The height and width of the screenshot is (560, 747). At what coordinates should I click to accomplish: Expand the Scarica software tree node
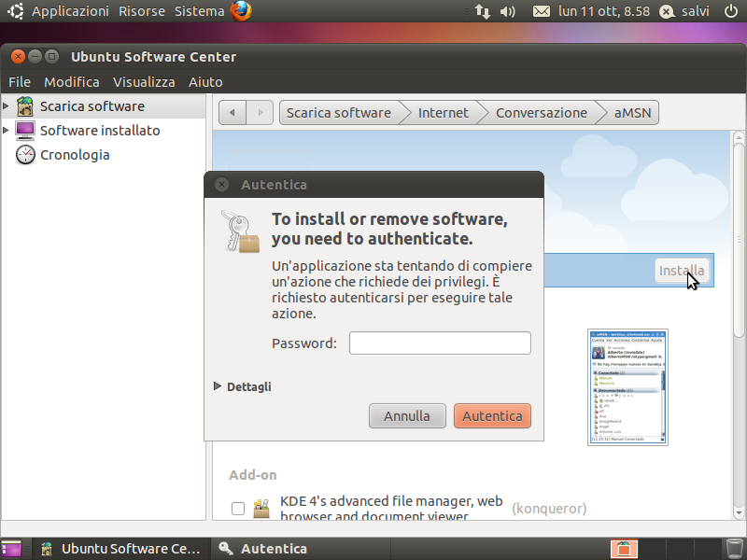pos(6,105)
